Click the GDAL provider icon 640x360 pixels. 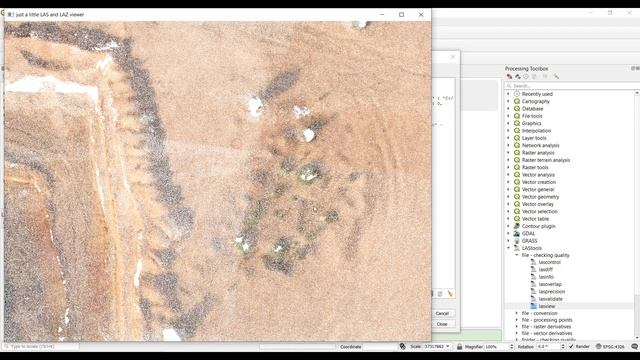(x=517, y=233)
